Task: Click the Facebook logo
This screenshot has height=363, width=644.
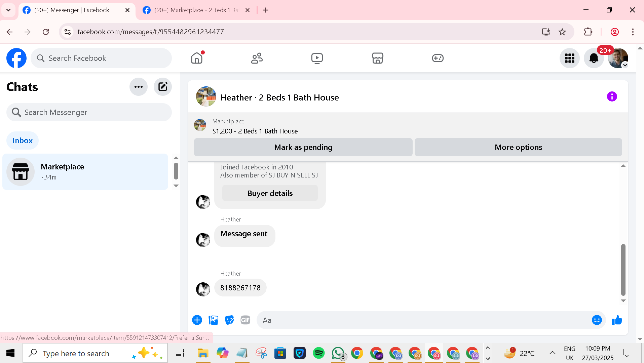Action: [16, 58]
